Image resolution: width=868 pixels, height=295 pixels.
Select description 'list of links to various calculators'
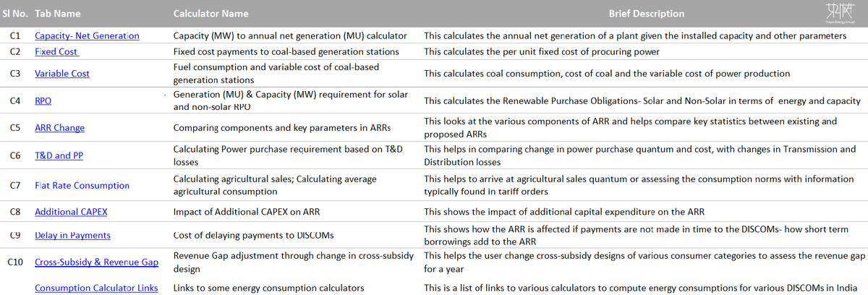tap(641, 288)
